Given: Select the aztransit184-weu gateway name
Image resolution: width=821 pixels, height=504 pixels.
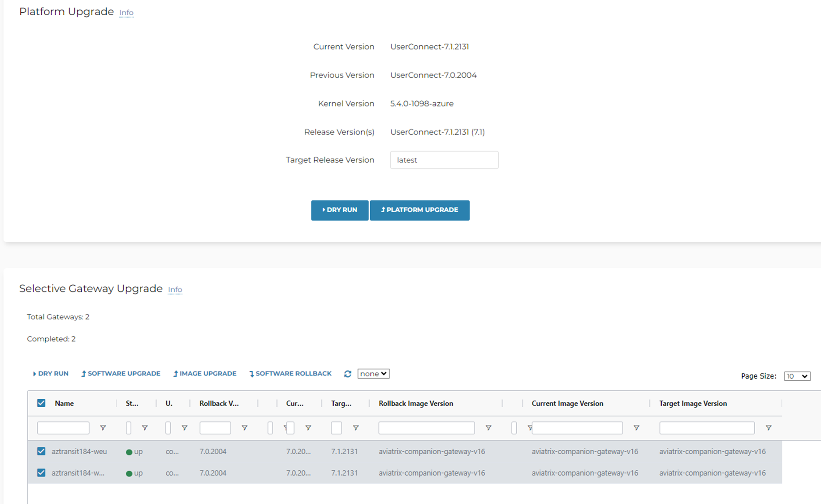Looking at the screenshot, I should [x=79, y=451].
